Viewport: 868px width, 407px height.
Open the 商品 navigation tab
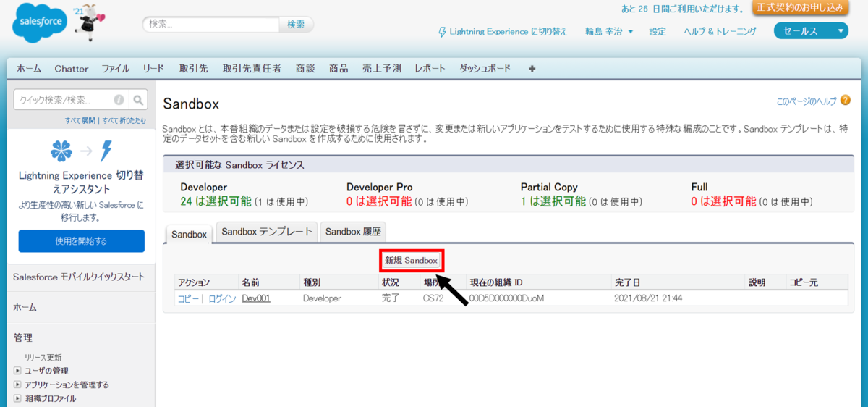[339, 69]
